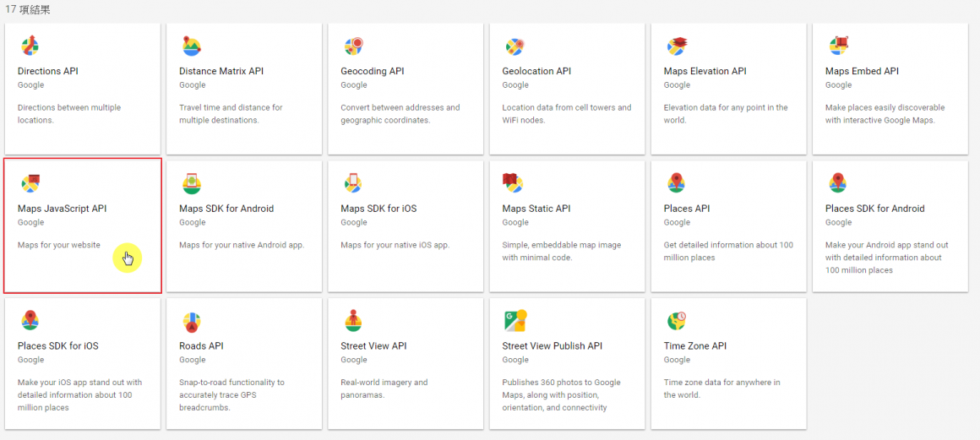This screenshot has height=440, width=980.
Task: Click 'Maps for your native Android app.' text
Action: [x=242, y=245]
